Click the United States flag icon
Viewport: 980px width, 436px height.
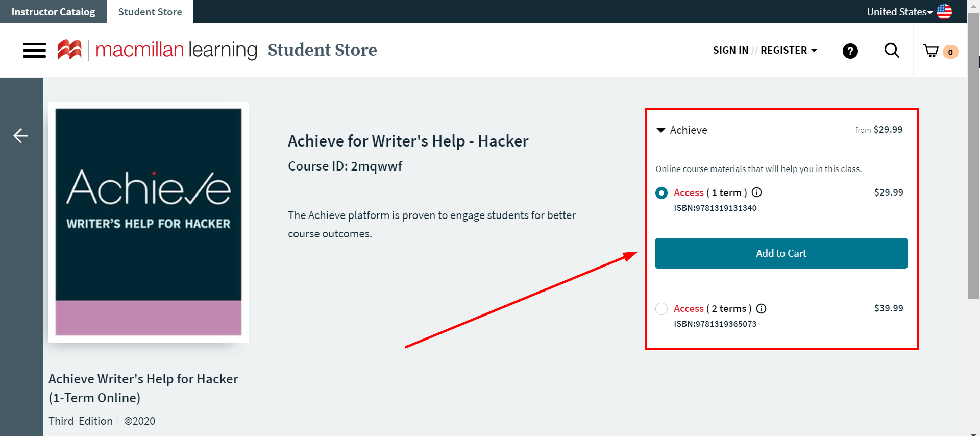coord(944,11)
